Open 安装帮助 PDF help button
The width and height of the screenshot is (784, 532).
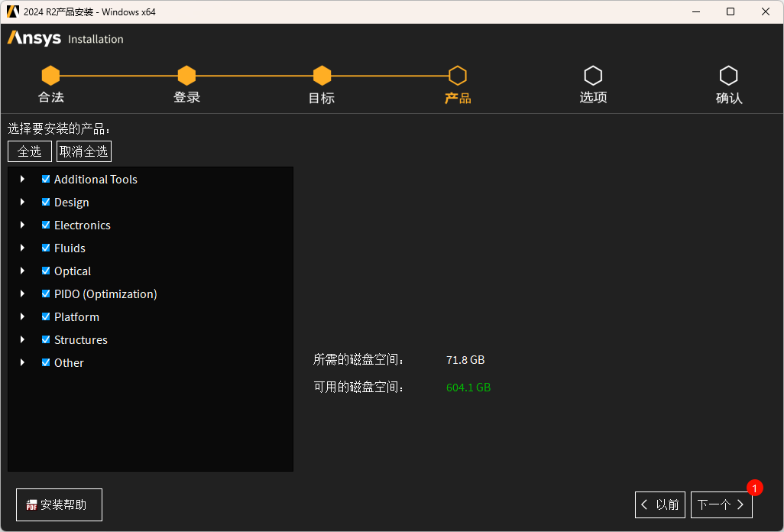point(59,504)
